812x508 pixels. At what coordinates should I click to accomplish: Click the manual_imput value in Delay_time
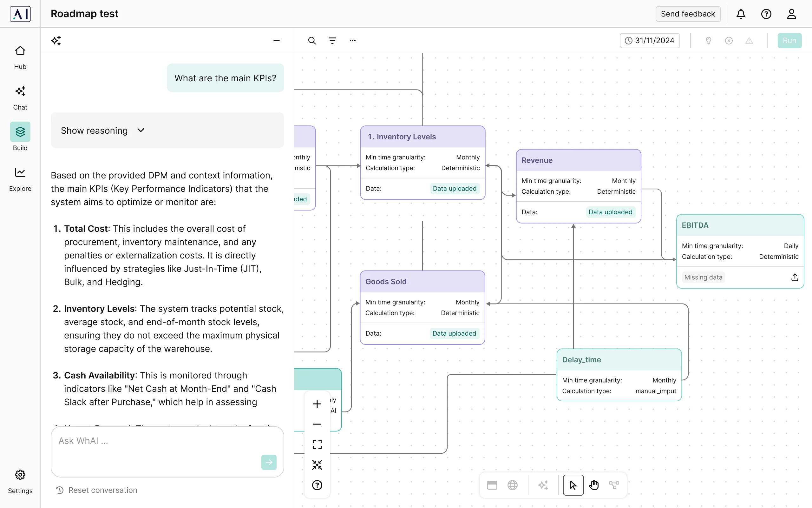(x=656, y=391)
